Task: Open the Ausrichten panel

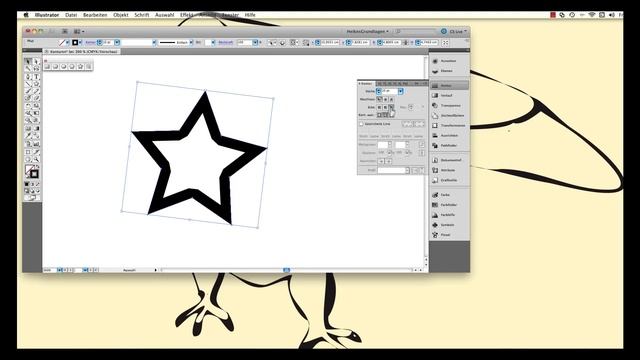Action: (x=449, y=135)
